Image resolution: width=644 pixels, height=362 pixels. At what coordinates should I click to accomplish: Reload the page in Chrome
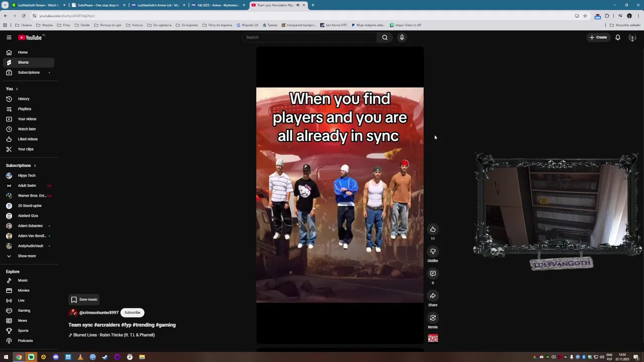[23, 16]
